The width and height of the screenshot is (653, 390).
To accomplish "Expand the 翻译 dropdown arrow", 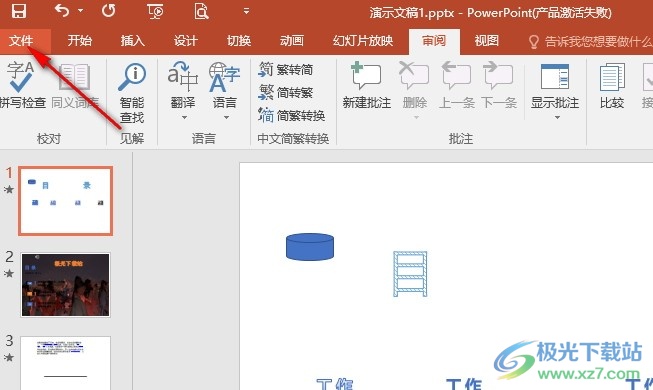I will [184, 118].
